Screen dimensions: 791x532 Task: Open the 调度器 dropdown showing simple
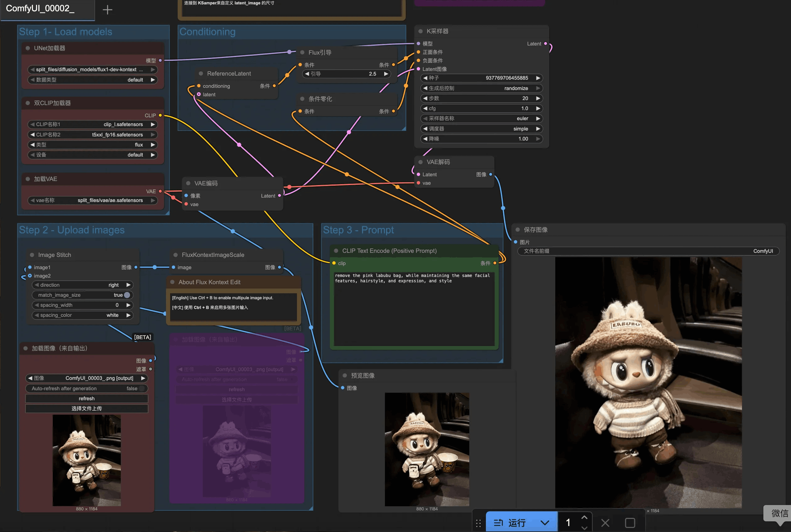click(521, 129)
